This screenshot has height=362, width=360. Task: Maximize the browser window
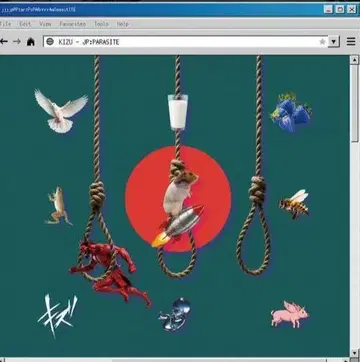[340, 9]
